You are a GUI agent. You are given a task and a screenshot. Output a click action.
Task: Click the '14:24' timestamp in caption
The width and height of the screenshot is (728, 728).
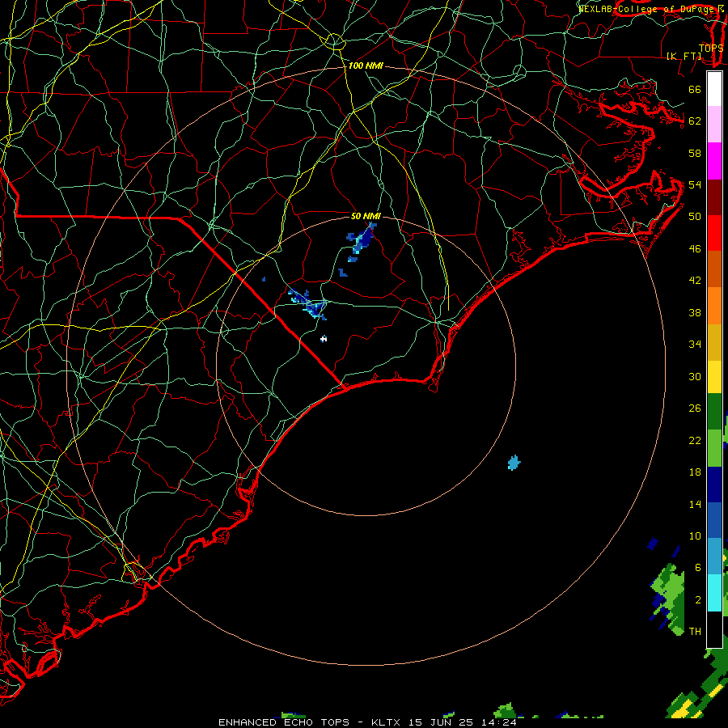click(498, 722)
